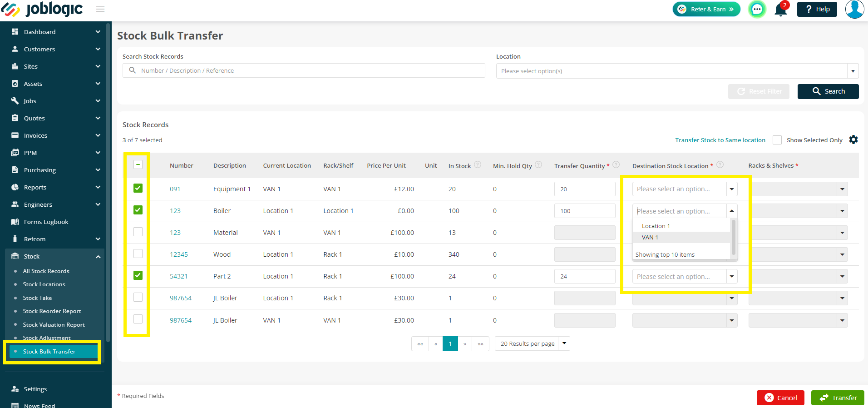Click the Search button
This screenshot has height=408, width=868.
point(828,91)
